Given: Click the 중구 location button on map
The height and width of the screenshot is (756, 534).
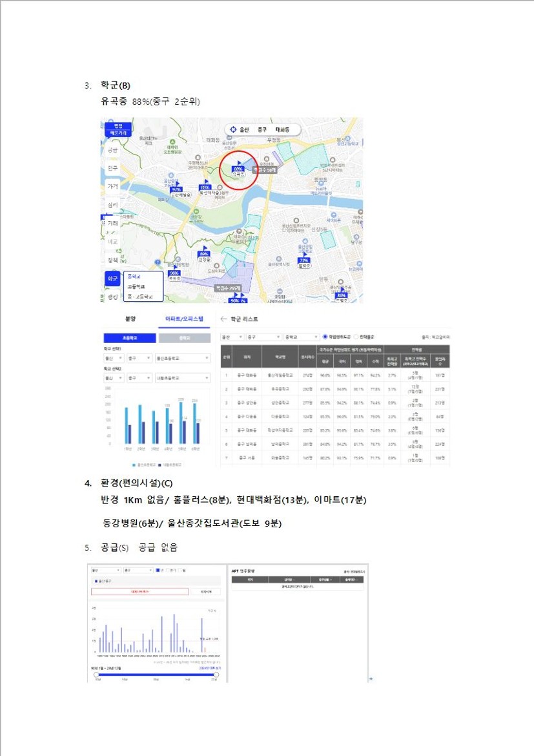Looking at the screenshot, I should [262, 130].
